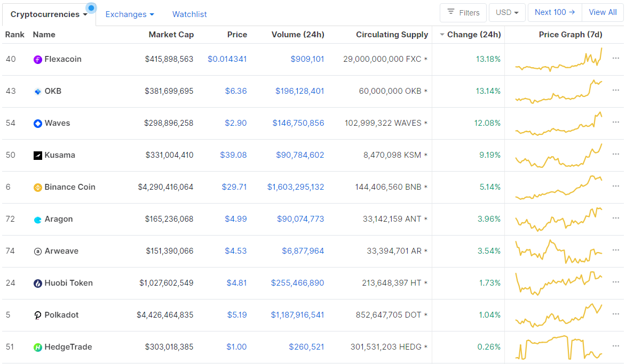Click Aragon volume $90,074,773 link

[300, 220]
